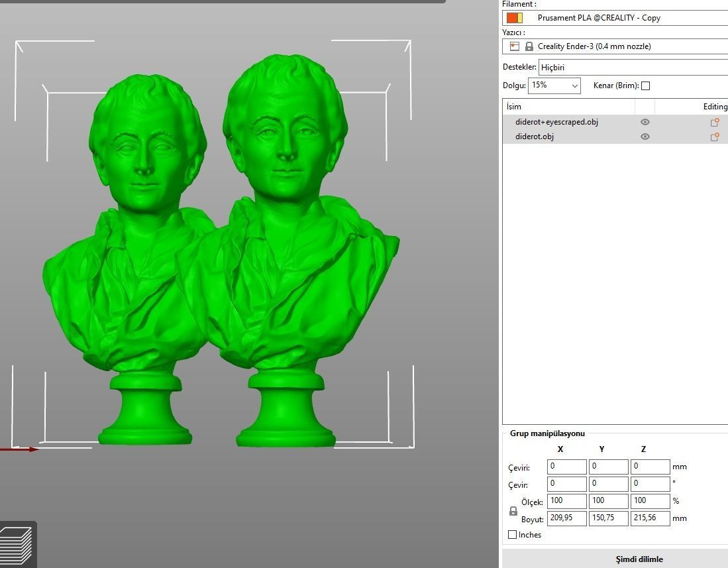Viewport: 728px width, 568px height.
Task: Click the editing icon for diderot.obj
Action: coord(715,137)
